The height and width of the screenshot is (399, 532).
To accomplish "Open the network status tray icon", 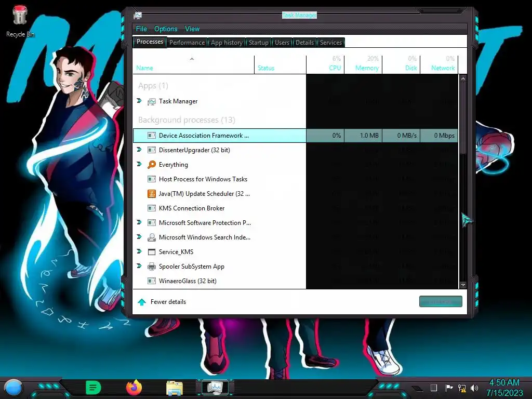I will click(x=462, y=388).
